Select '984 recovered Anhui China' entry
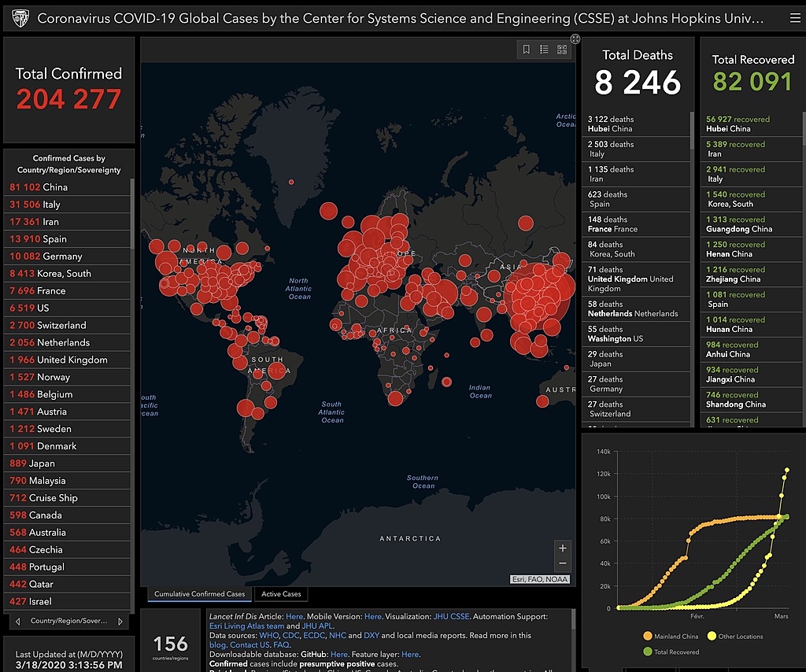Viewport: 806px width, 672px height. (751, 349)
